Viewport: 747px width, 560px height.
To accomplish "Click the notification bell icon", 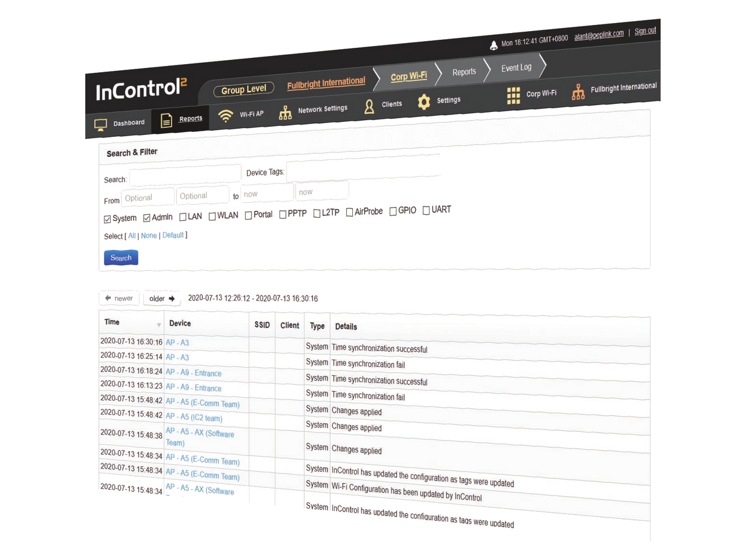I will pos(494,45).
